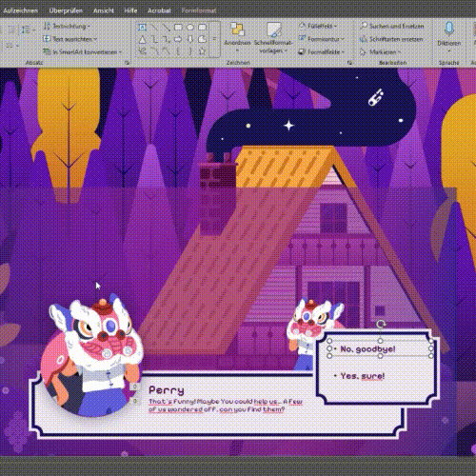The image size is (476, 476).
Task: Open the Formeffekte dropdown
Action: pos(322,51)
